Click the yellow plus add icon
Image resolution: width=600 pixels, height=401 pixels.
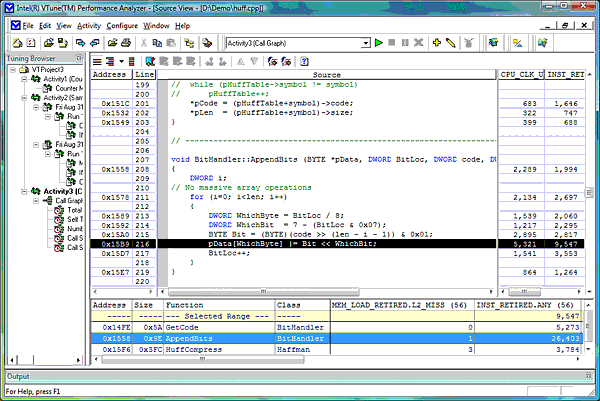coord(437,43)
